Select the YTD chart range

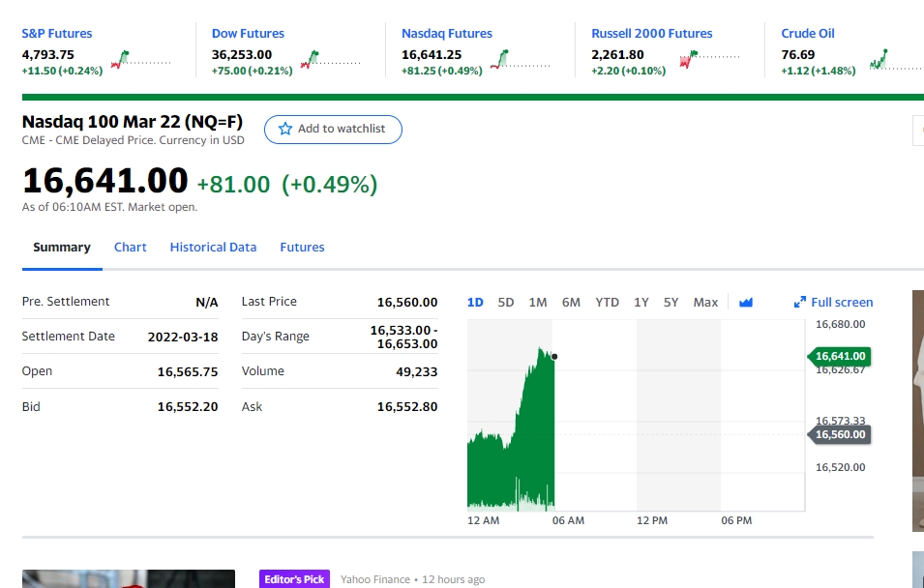607,303
